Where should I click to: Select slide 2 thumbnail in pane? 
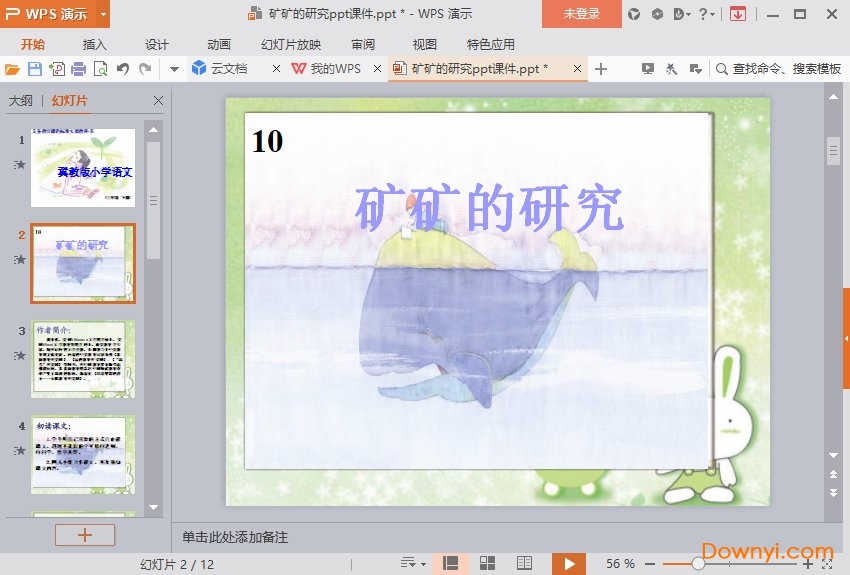[83, 263]
